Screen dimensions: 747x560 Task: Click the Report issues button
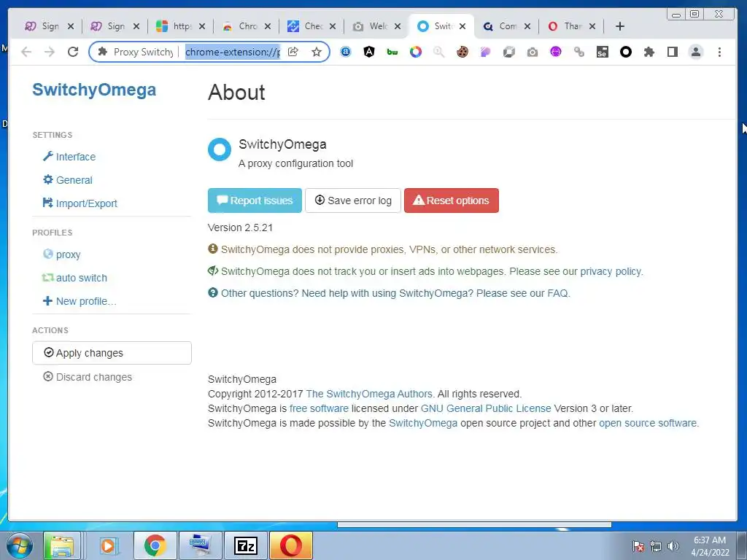[255, 201]
